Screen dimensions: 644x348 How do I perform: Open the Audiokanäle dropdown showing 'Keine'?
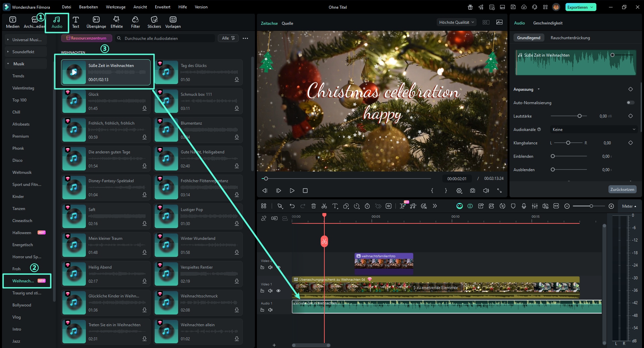click(594, 129)
